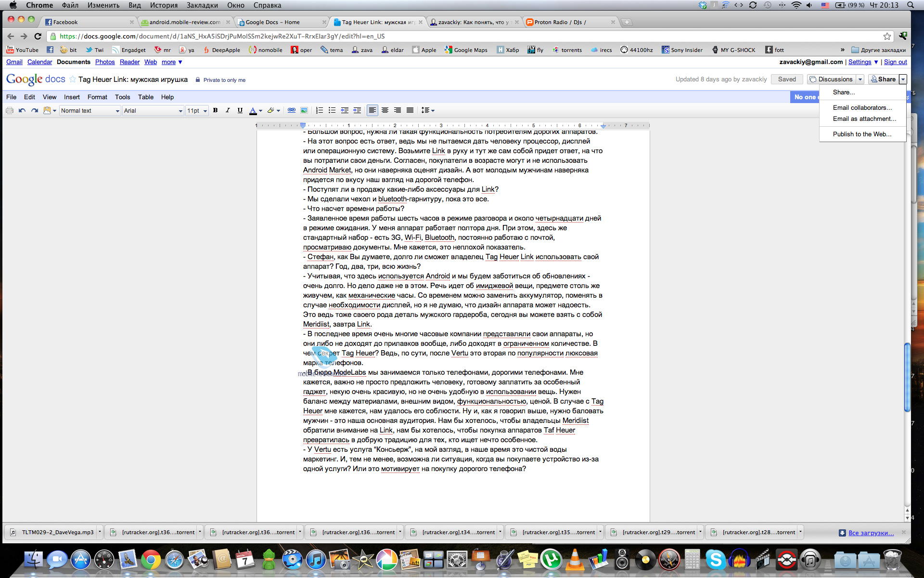Click the Print icon in docs toolbar
Viewport: 924px width, 578px height.
coord(10,111)
